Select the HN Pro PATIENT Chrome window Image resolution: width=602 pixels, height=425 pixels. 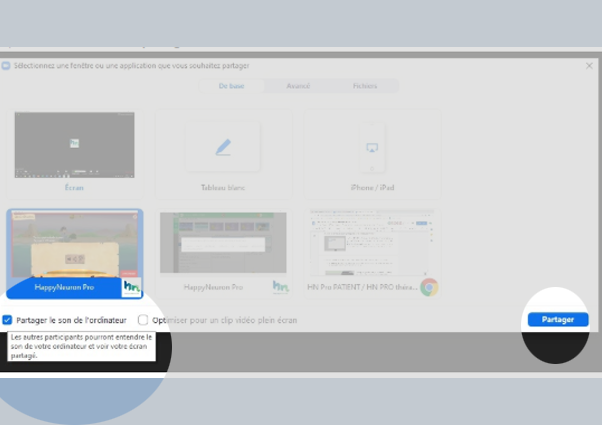372,254
